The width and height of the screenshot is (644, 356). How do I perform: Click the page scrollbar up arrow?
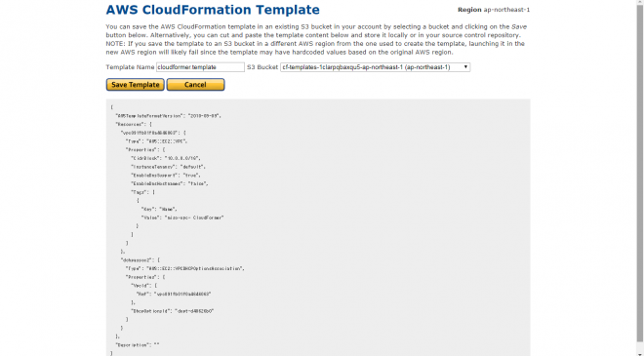point(640,3)
